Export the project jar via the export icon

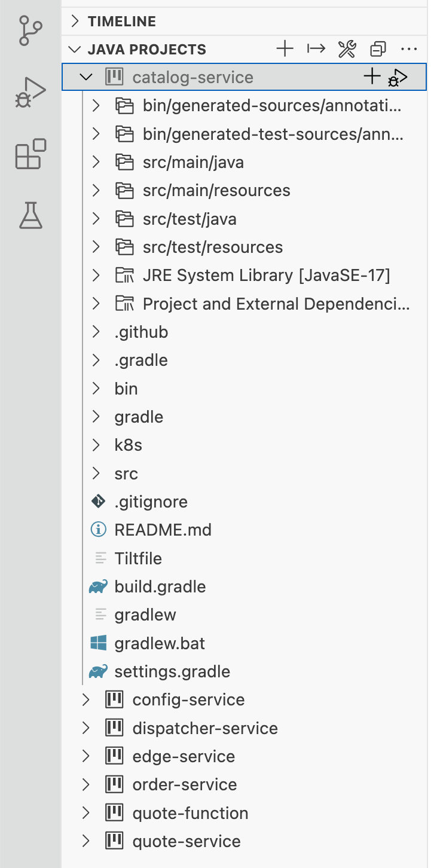pos(316,49)
